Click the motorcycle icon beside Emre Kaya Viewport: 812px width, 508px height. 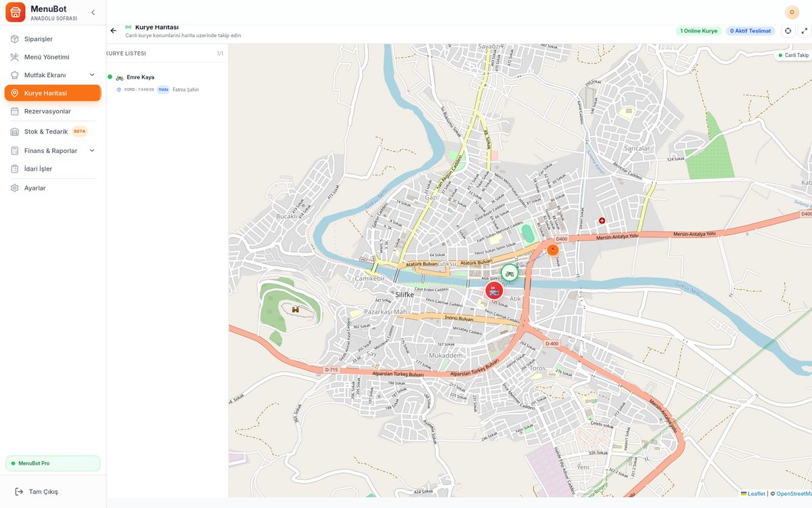click(120, 77)
